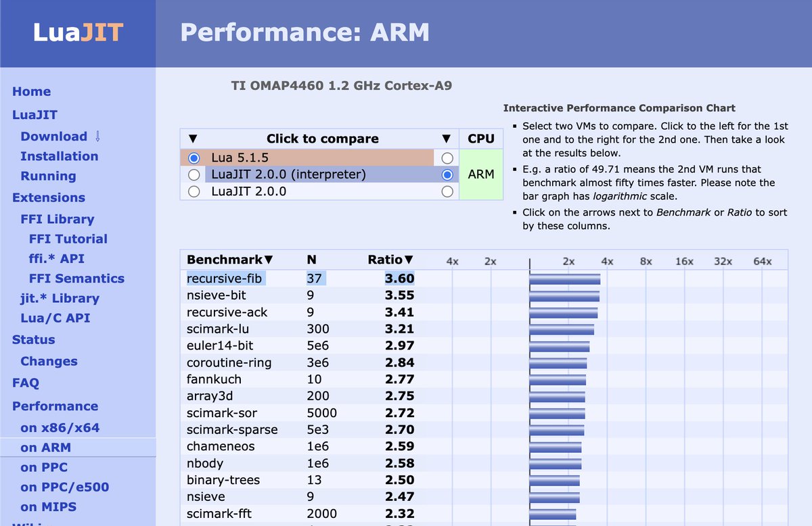
Task: Click the 3.60 ratio value
Action: pyautogui.click(x=399, y=279)
